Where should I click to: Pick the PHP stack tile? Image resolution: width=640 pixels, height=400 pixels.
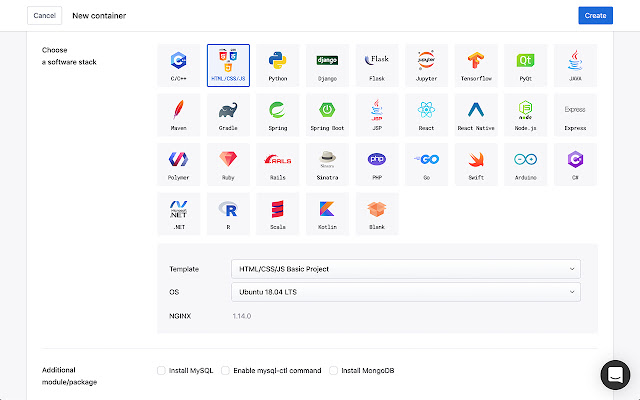tap(377, 164)
